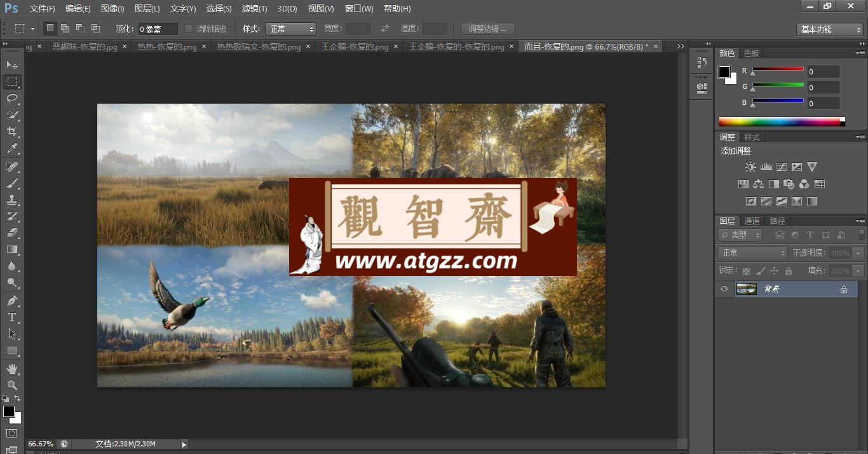868x454 pixels.
Task: Toggle layer filtering switch on or off
Action: (x=862, y=235)
